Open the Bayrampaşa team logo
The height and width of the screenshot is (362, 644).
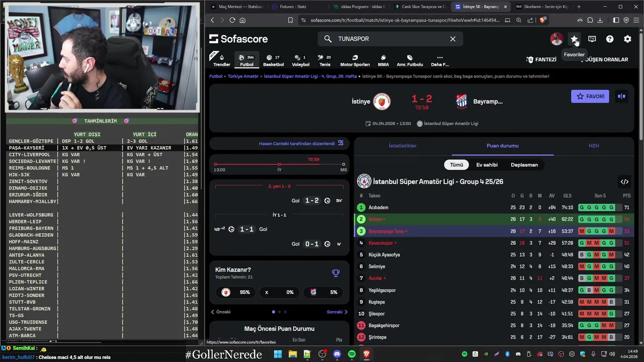click(x=461, y=102)
